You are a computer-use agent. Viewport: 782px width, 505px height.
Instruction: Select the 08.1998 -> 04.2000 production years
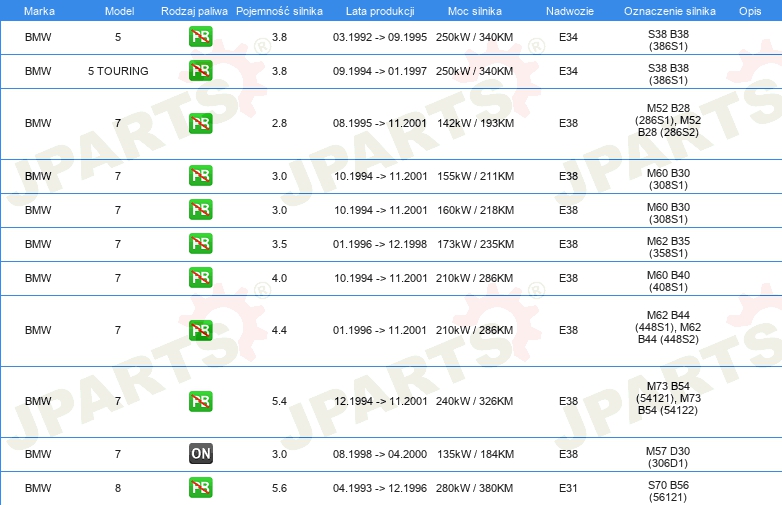tap(380, 454)
